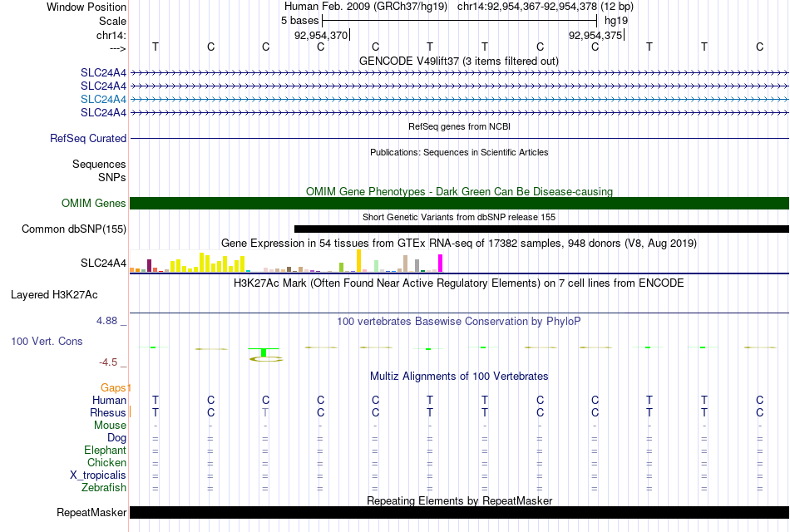The width and height of the screenshot is (790, 532).
Task: Click the OMIM Gene Phenotypes track title
Action: coord(459,191)
